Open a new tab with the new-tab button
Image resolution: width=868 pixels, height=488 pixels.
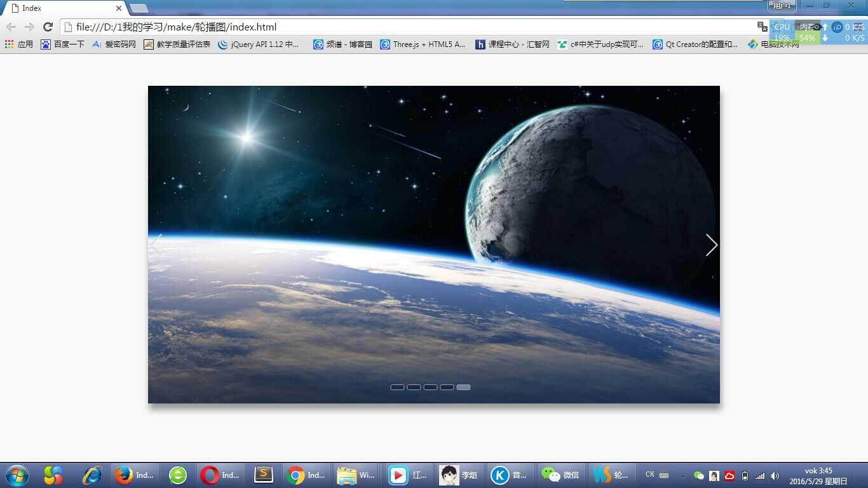point(139,8)
